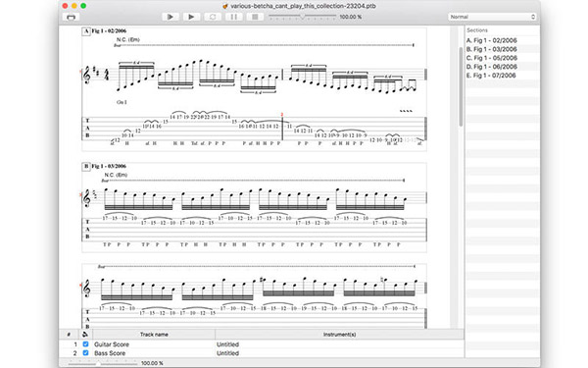Click the pause playback icon
The width and height of the screenshot is (588, 368).
click(x=233, y=17)
